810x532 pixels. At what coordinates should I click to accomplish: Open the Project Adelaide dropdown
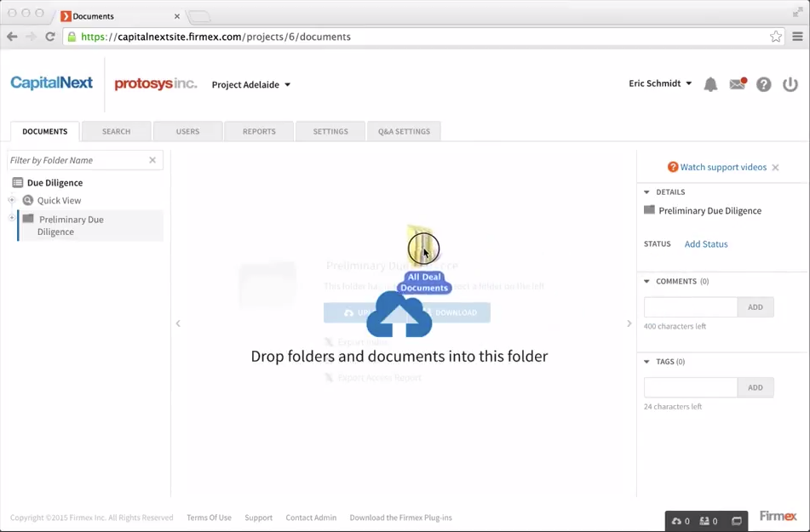(x=251, y=85)
